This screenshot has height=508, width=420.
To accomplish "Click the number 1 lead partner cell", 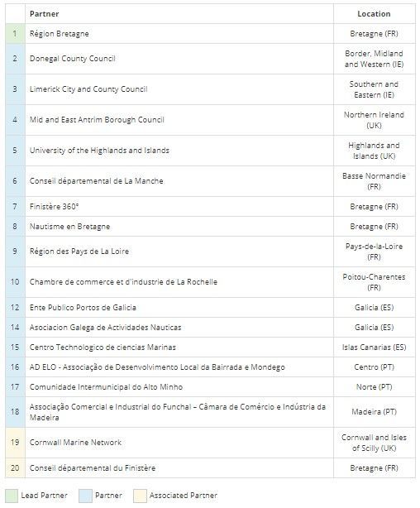I will pyautogui.click(x=15, y=34).
